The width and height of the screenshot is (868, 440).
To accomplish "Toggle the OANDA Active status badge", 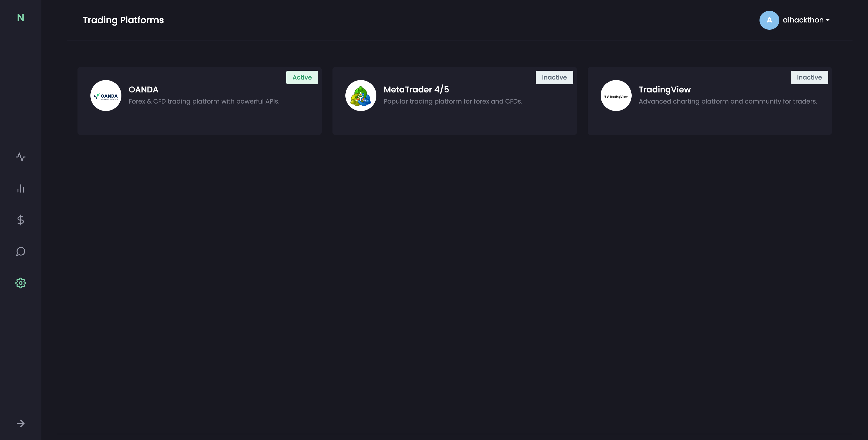I will [x=302, y=77].
